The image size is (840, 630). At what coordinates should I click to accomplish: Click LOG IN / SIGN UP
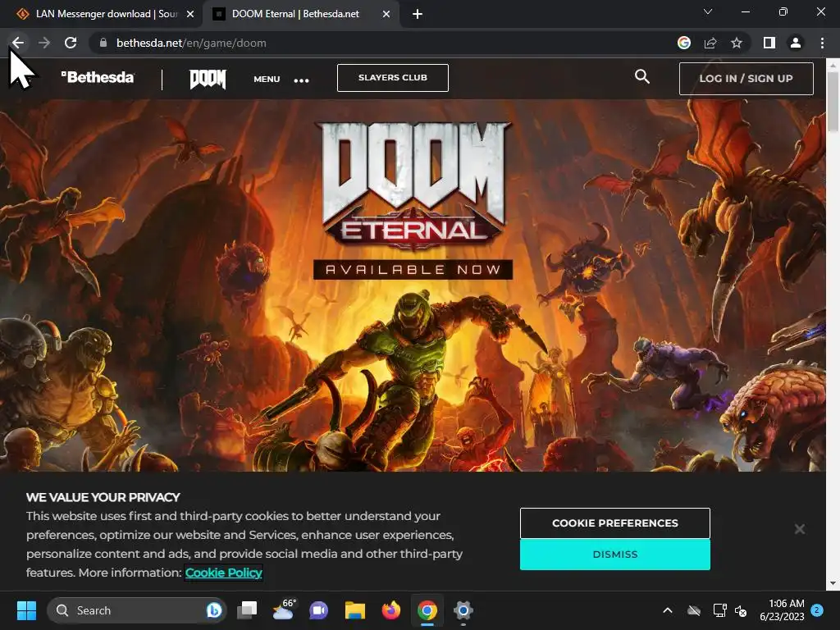point(746,78)
